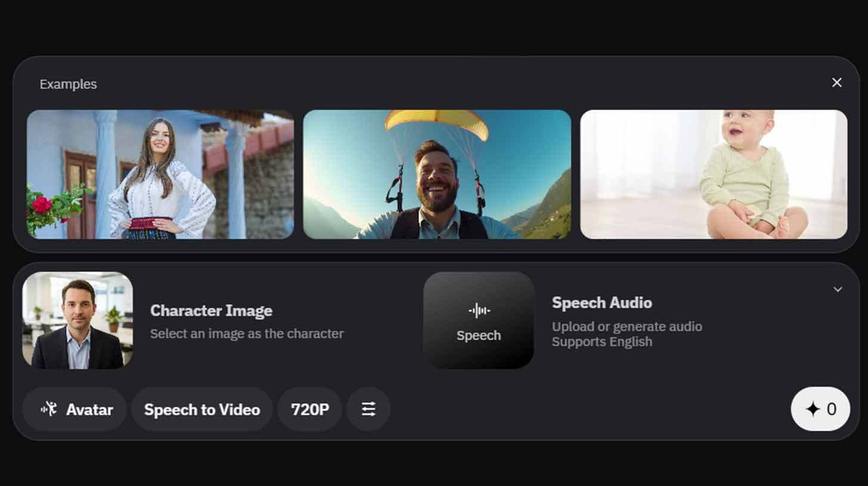
Task: Select the woman in embroidered blouse example
Action: [x=160, y=175]
